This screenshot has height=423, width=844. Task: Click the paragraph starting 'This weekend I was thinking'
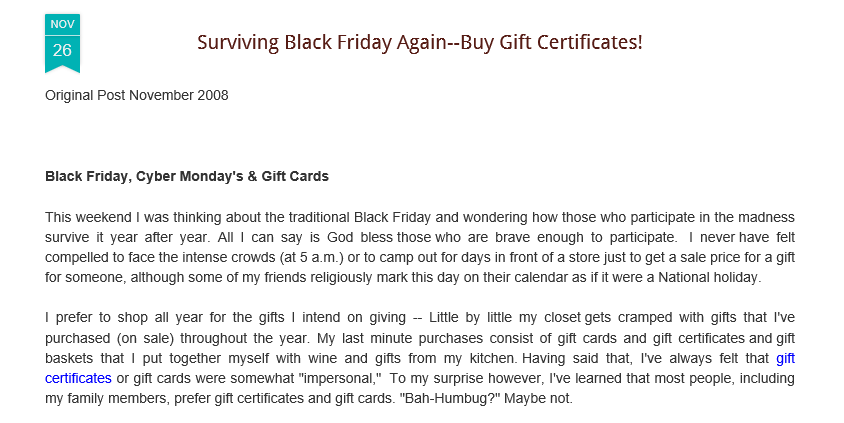(x=420, y=248)
